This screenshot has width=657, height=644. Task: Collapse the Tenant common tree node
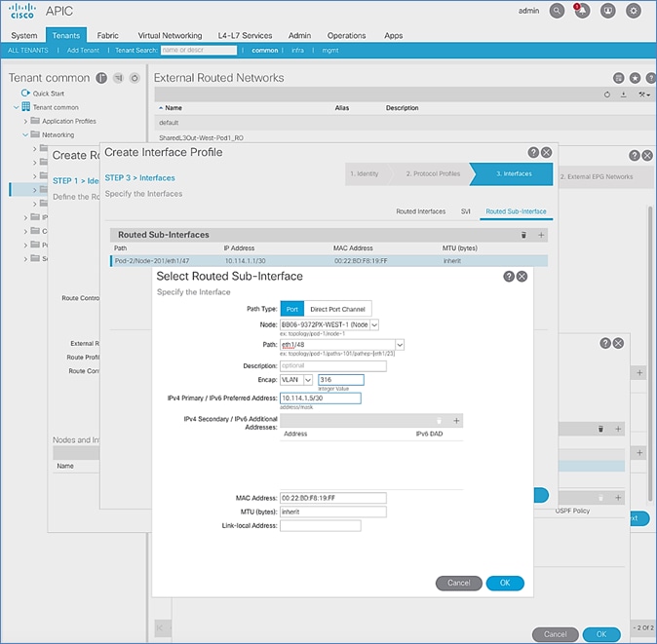[17, 107]
